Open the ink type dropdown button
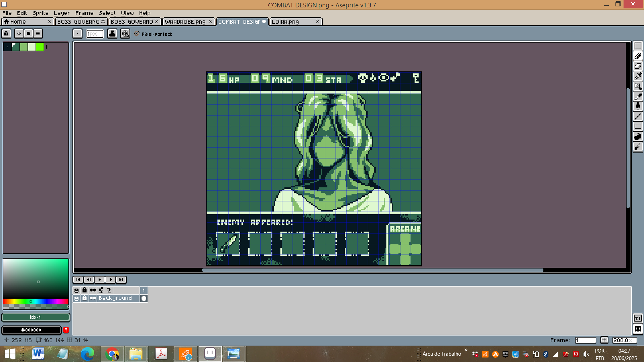Image resolution: width=644 pixels, height=362 pixels. pos(112,34)
